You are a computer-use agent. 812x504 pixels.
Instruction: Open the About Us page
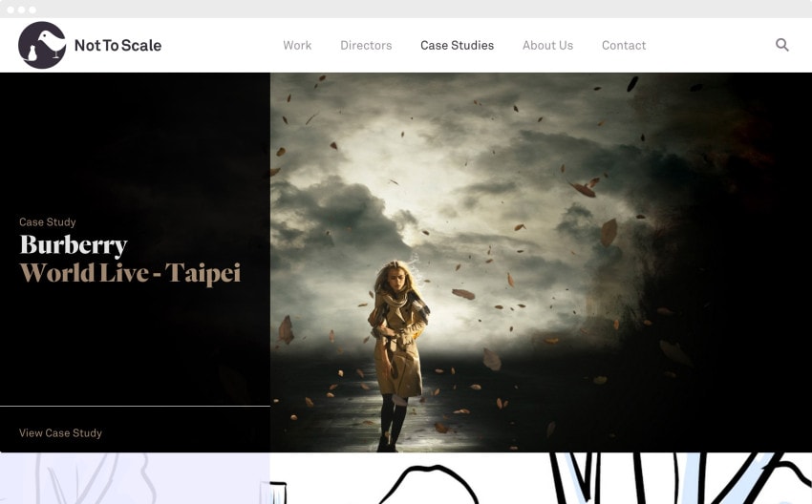click(x=548, y=46)
